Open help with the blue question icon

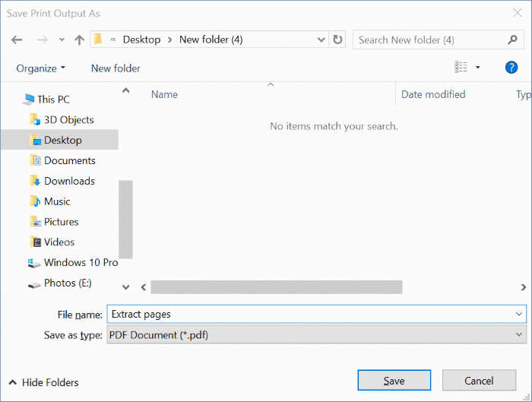pyautogui.click(x=511, y=67)
